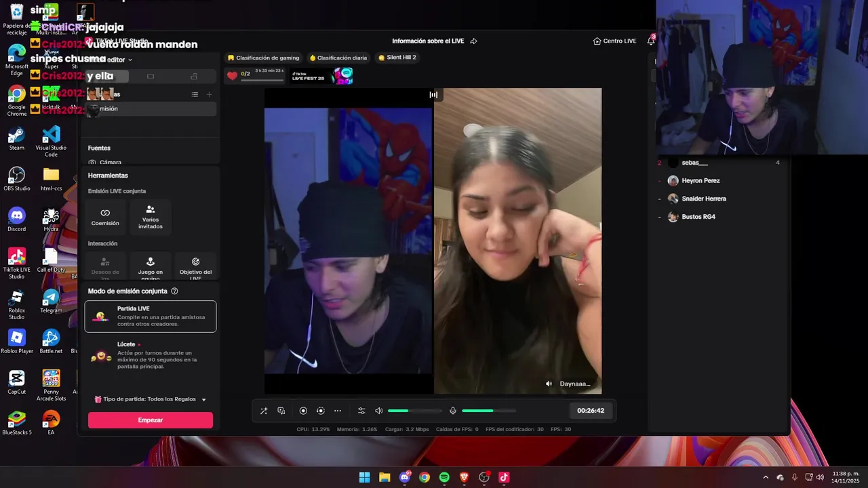Image resolution: width=868 pixels, height=488 pixels.
Task: Open TikTok LIVE Studio taskbar icon
Action: (x=504, y=477)
